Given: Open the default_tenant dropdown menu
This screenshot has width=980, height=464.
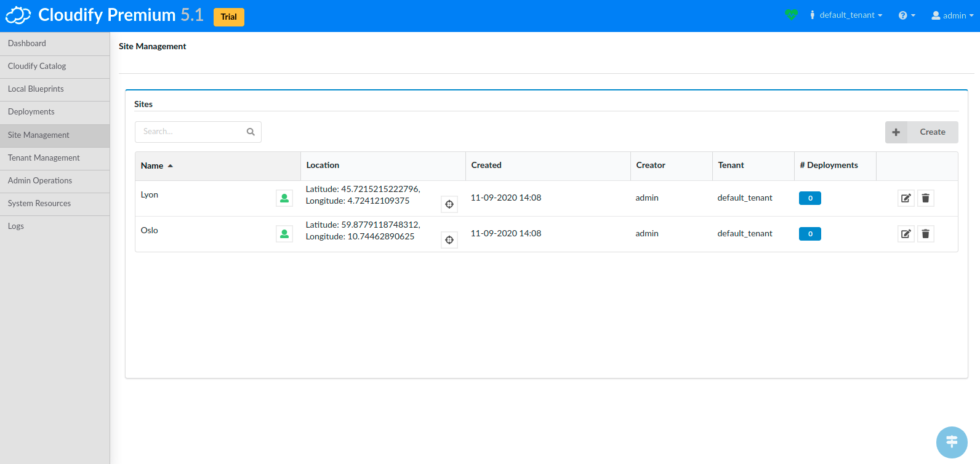Looking at the screenshot, I should [846, 15].
